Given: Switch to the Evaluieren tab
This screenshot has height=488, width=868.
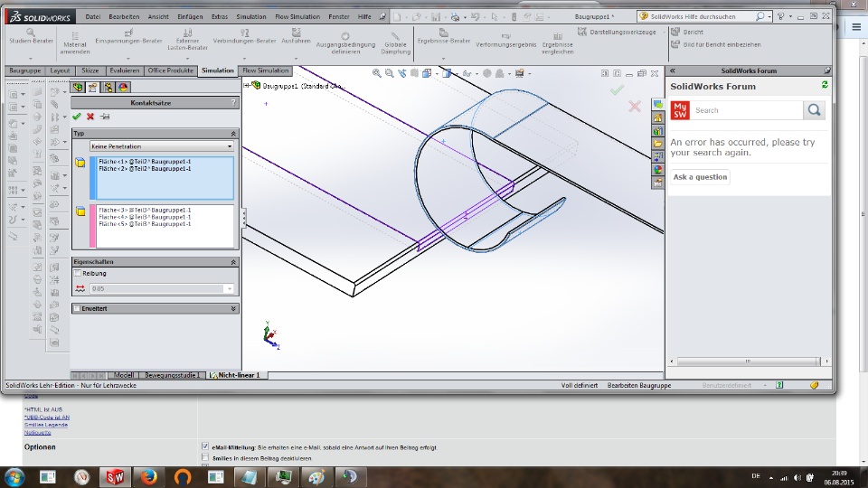Looking at the screenshot, I should coord(124,70).
